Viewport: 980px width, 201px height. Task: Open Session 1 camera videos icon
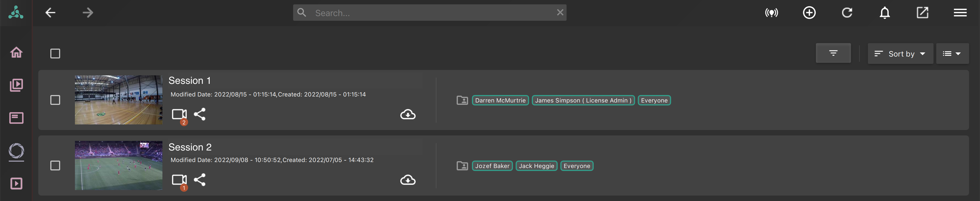click(180, 114)
